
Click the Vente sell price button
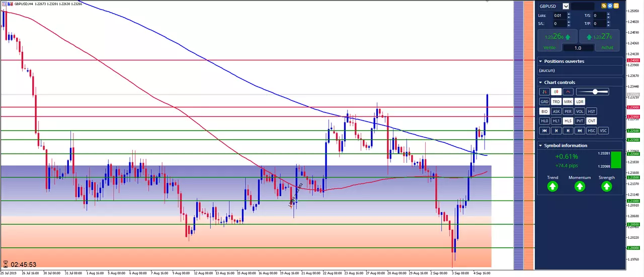pos(556,37)
